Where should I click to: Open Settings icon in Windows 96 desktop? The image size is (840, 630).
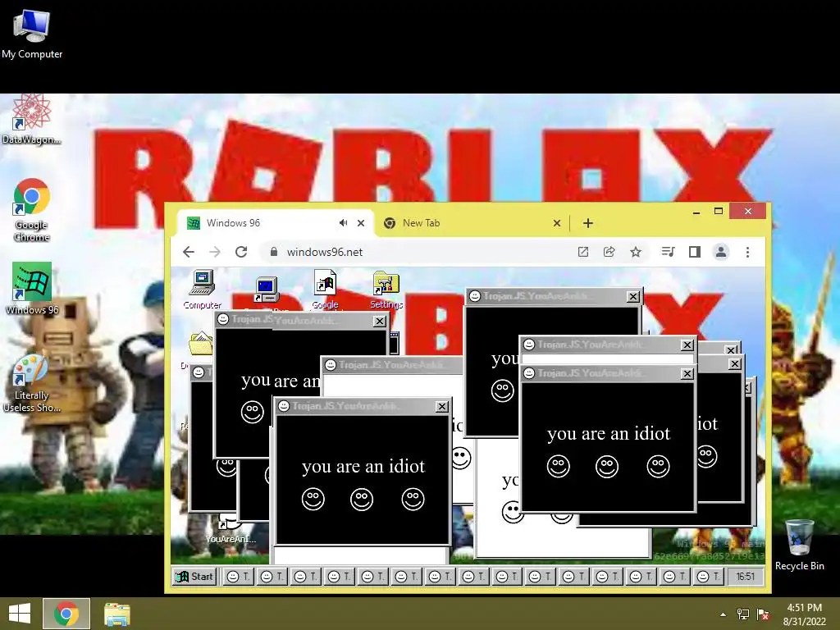[x=386, y=290]
